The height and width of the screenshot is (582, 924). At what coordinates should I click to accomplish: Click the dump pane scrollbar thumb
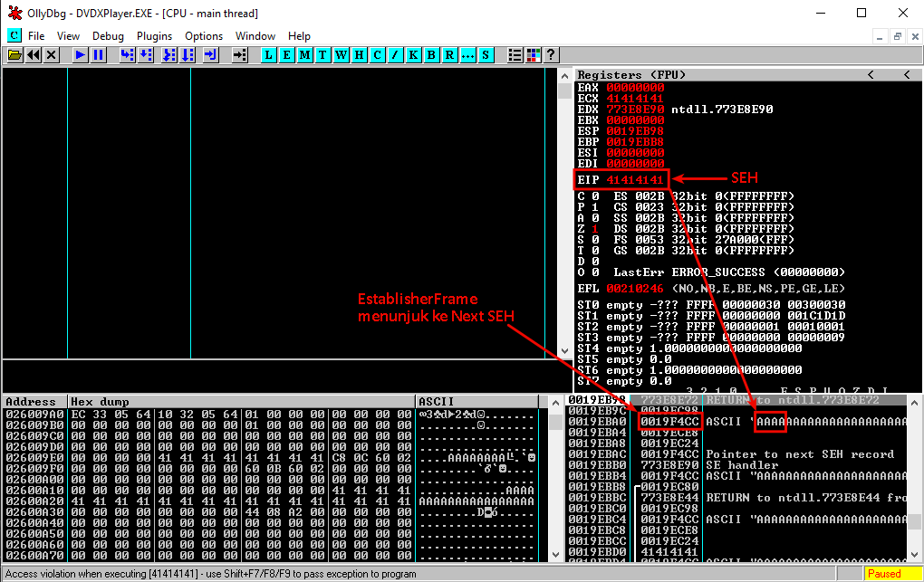point(555,423)
